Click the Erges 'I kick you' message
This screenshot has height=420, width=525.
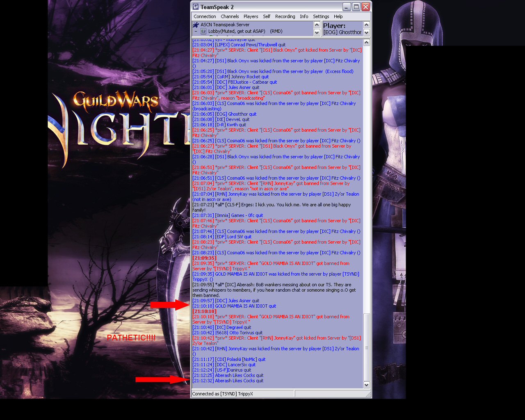tap(272, 207)
